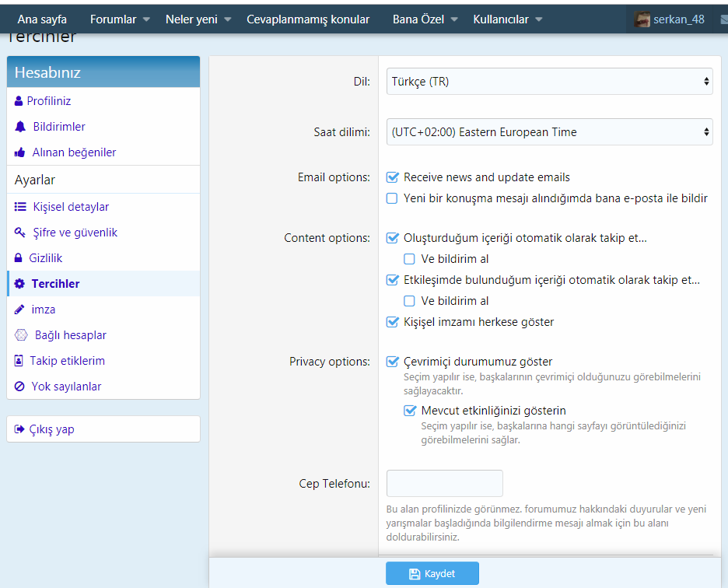Open Cevaplanmamış konular from the navbar
Screen dimensions: 728x588
coord(308,19)
